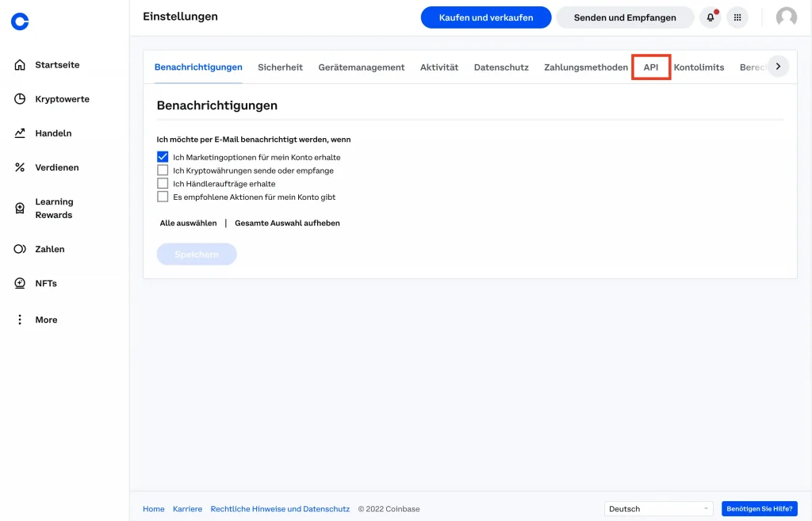Open the Deutsch language dropdown
812x521 pixels.
[x=659, y=509]
